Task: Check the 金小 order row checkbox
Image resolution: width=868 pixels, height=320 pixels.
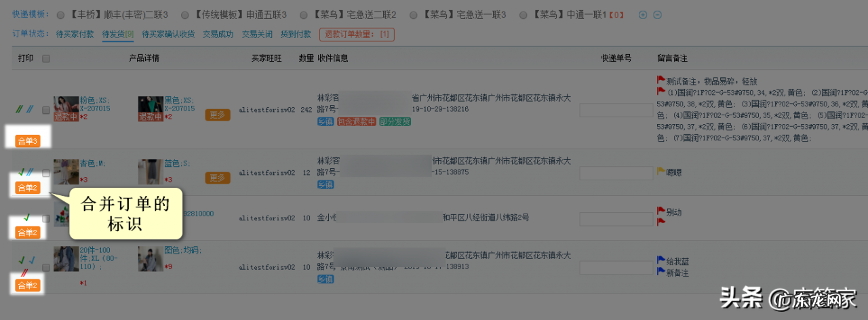Action: click(46, 218)
